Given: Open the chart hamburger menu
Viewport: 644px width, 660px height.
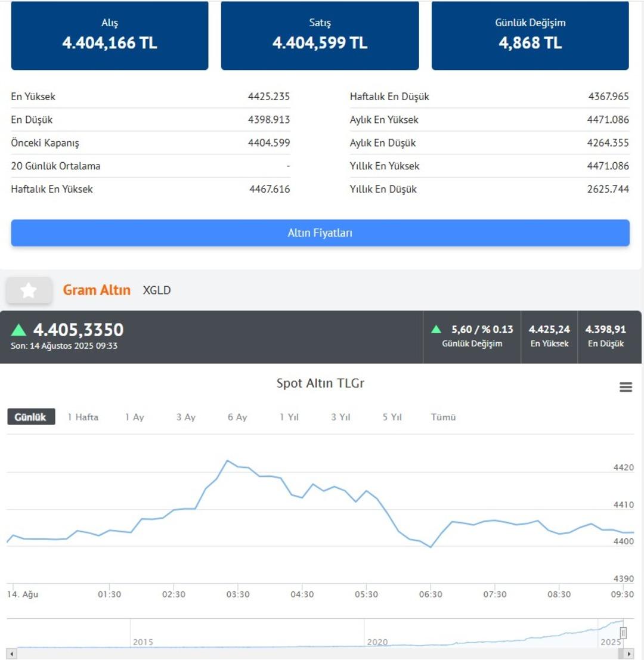Looking at the screenshot, I should pyautogui.click(x=626, y=387).
